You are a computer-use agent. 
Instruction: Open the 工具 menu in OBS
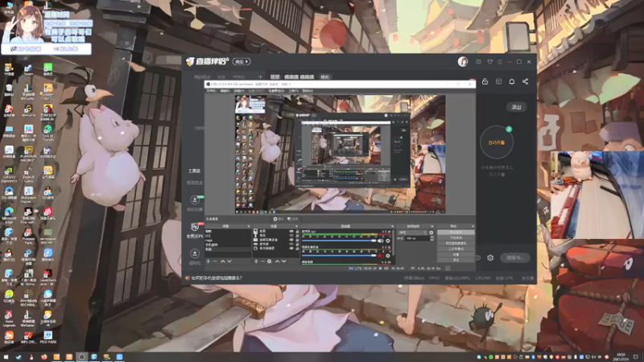(x=294, y=91)
